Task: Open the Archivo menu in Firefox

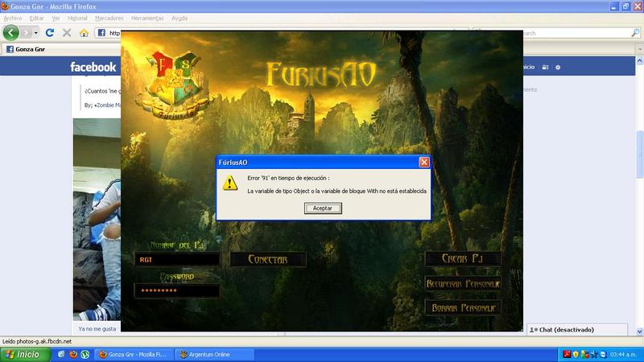Action: pyautogui.click(x=13, y=18)
